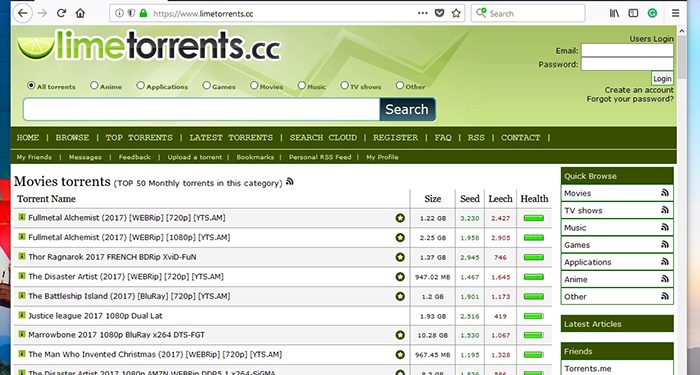This screenshot has width=700, height=375.
Task: Select the Music radio button
Action: point(302,85)
